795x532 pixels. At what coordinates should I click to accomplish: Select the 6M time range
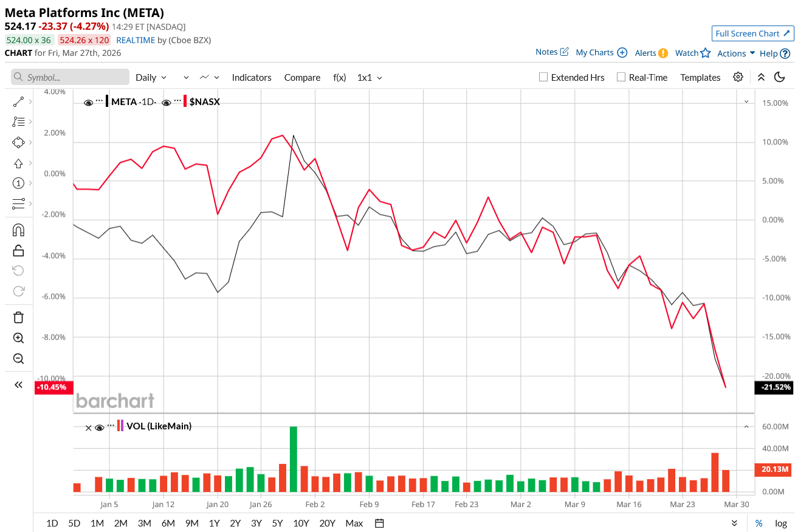point(168,523)
